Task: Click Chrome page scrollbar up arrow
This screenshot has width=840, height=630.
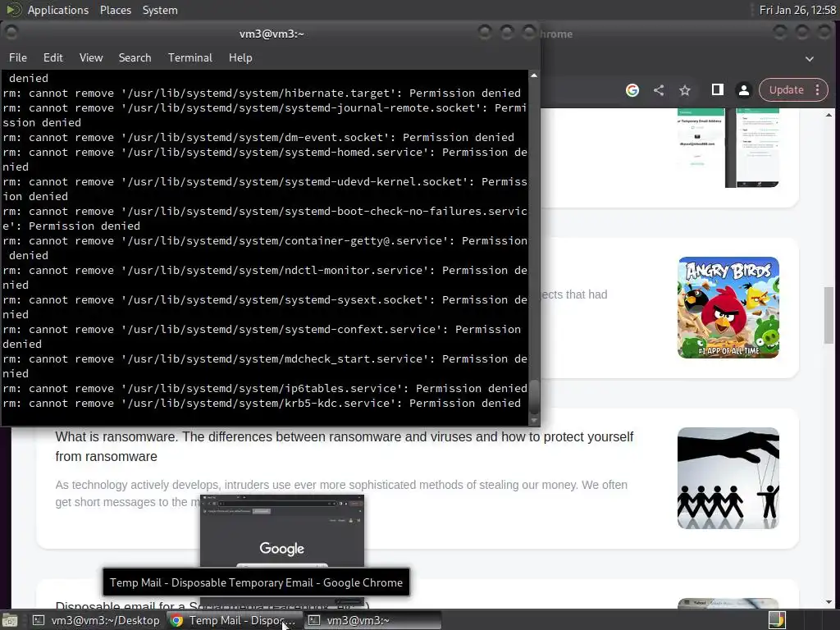Action: click(x=829, y=115)
